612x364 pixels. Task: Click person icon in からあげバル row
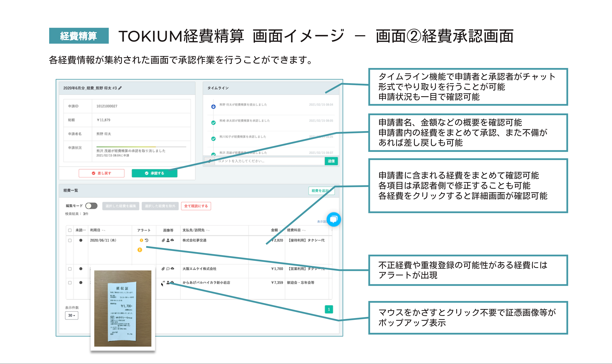(168, 283)
